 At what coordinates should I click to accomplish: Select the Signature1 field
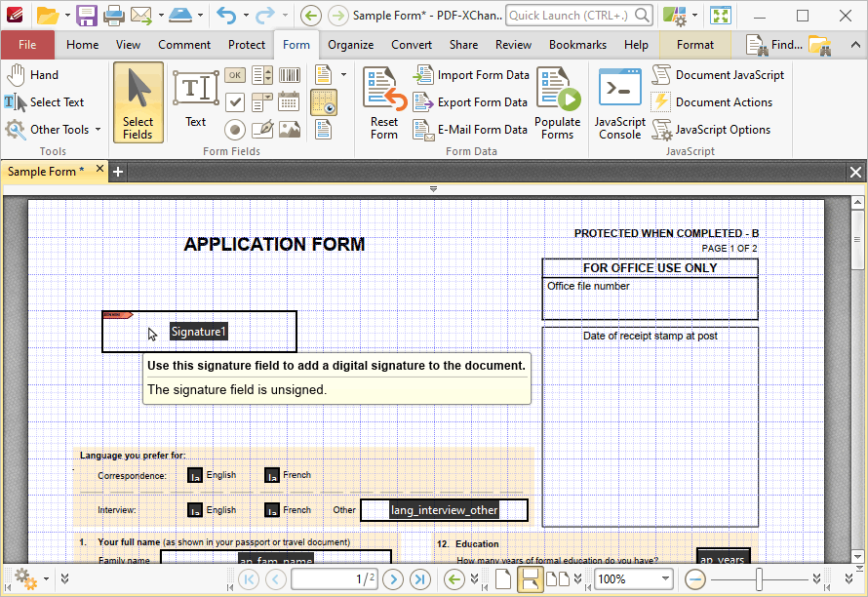199,332
